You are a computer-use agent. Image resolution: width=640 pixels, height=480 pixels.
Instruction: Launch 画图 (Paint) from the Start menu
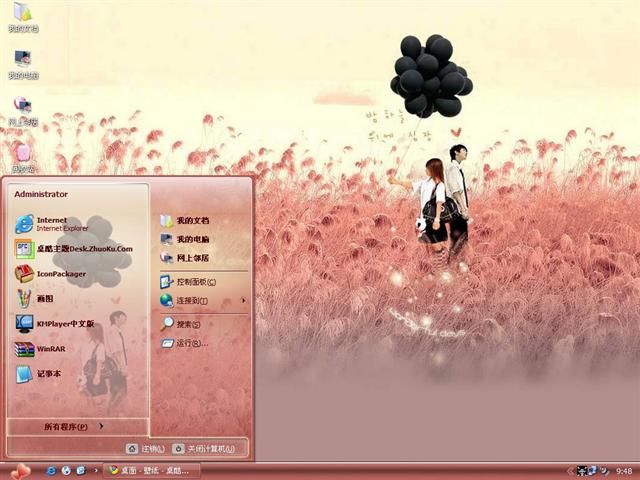(x=78, y=299)
